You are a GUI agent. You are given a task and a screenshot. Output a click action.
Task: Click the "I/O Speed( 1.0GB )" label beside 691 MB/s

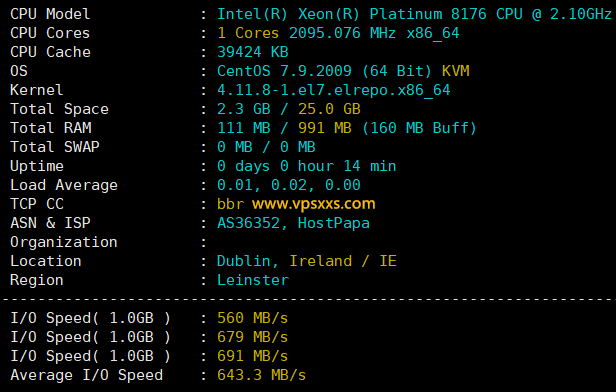pyautogui.click(x=90, y=356)
